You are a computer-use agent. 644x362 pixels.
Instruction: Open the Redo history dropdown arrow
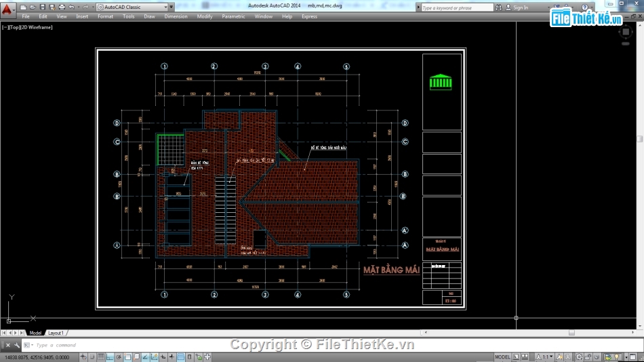(93, 7)
